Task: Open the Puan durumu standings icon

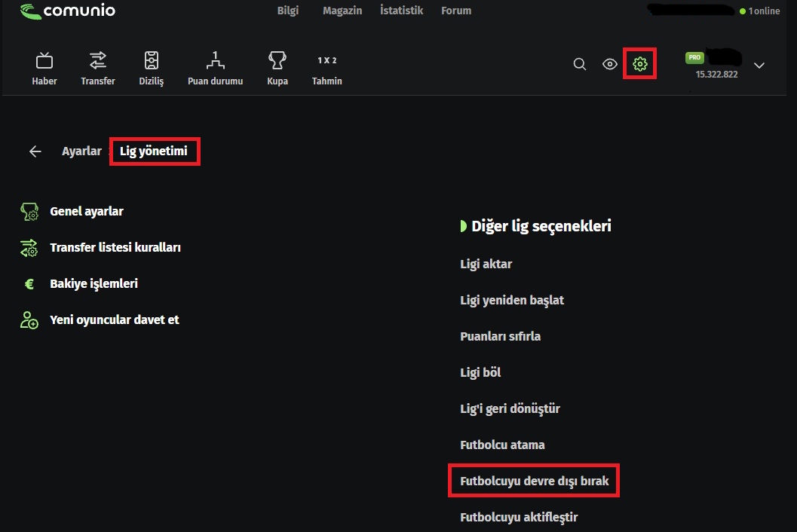Action: click(x=215, y=60)
